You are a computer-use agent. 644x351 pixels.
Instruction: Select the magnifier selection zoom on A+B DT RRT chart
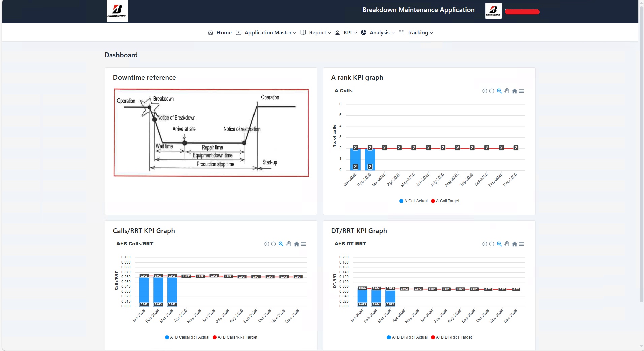[499, 244]
